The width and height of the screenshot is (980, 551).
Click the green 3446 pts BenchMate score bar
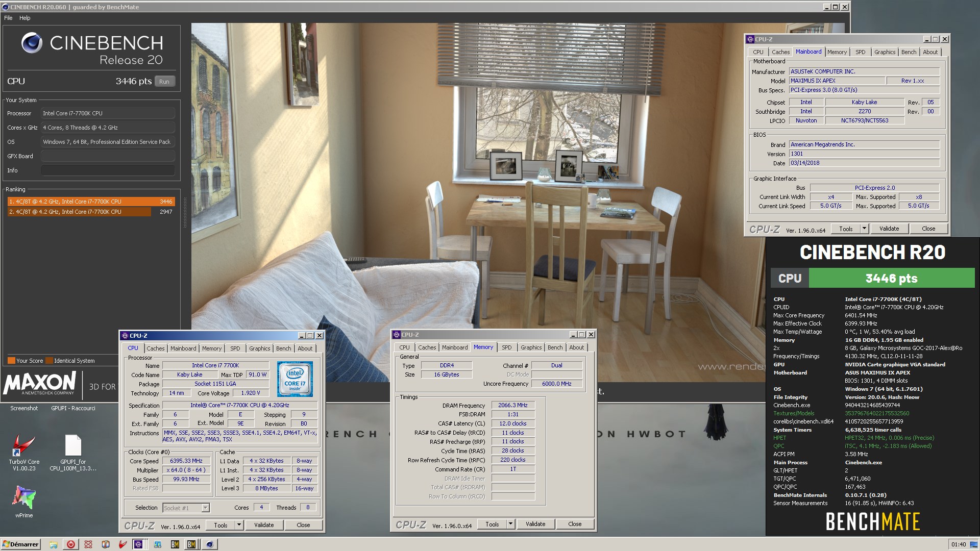point(892,279)
